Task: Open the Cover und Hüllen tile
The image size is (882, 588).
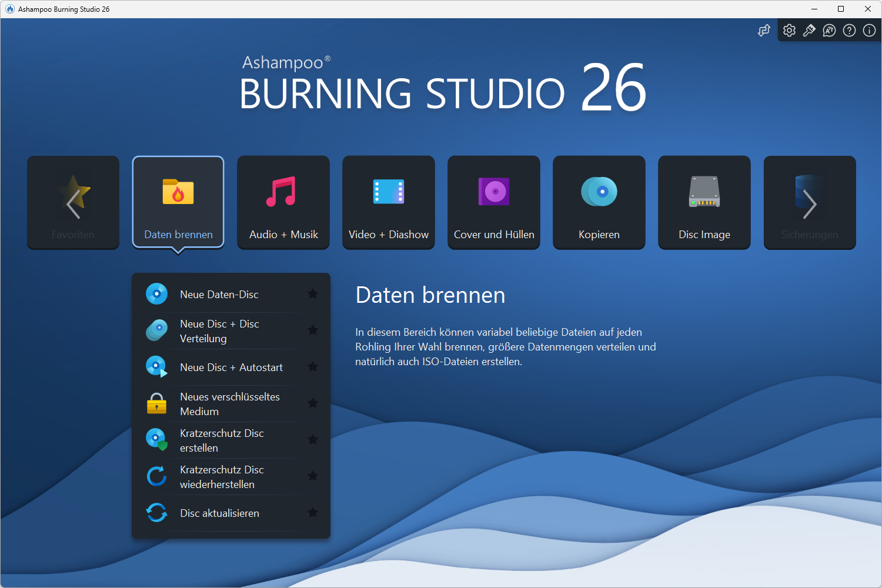Action: (494, 202)
